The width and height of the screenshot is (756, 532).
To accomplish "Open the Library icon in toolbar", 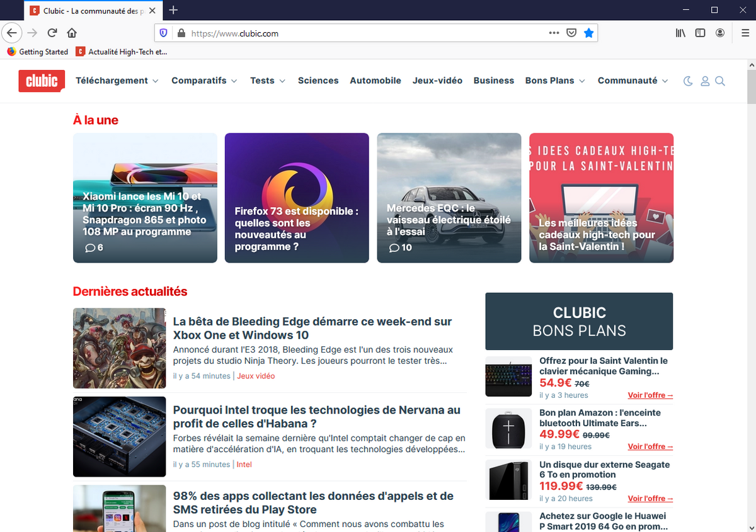I will pyautogui.click(x=680, y=33).
